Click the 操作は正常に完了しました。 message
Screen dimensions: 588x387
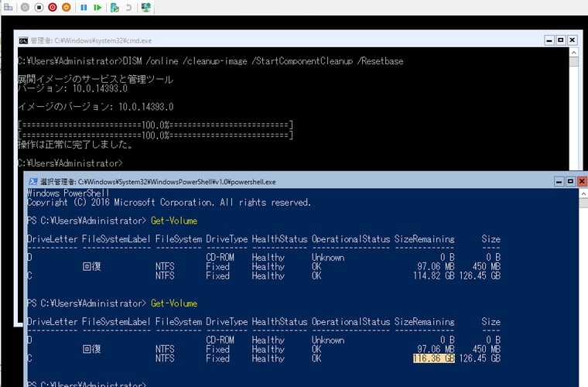pyautogui.click(x=75, y=145)
